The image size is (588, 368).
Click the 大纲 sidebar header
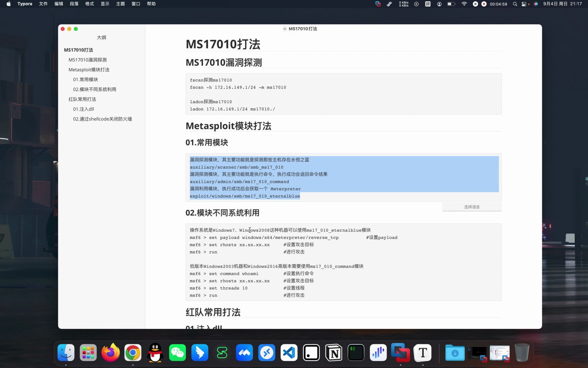click(x=101, y=37)
